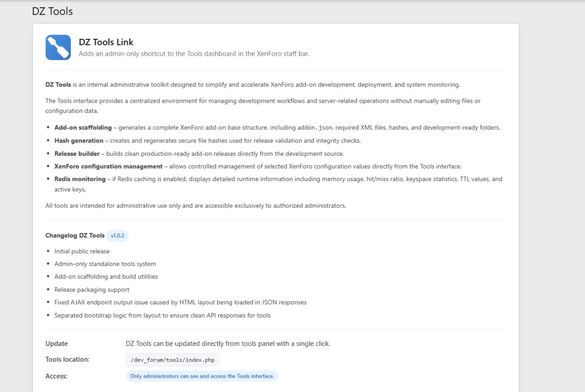Click the DZ Tools Link heading

click(x=106, y=42)
